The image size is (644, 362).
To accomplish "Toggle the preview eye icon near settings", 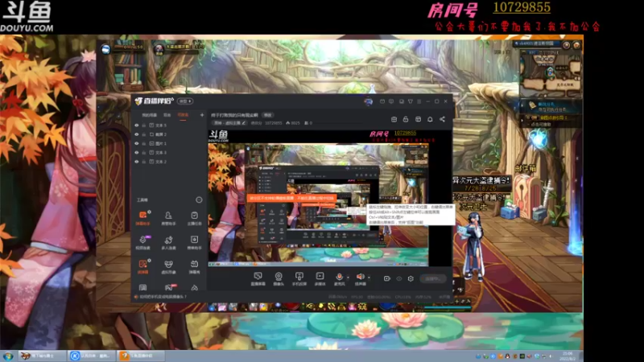I will click(x=398, y=278).
